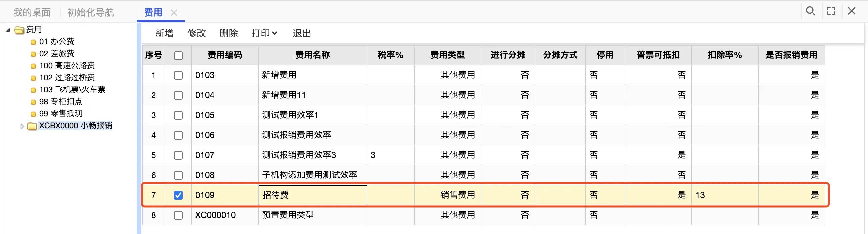Click the 招待费 name cell field
Image resolution: width=868 pixels, height=234 pixels.
click(x=312, y=195)
